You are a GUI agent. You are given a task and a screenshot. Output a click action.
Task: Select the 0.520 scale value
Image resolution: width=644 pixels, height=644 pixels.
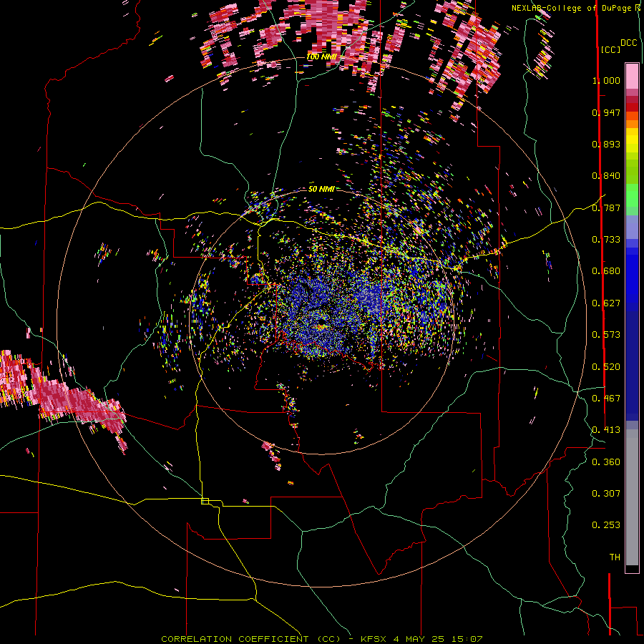(x=606, y=367)
